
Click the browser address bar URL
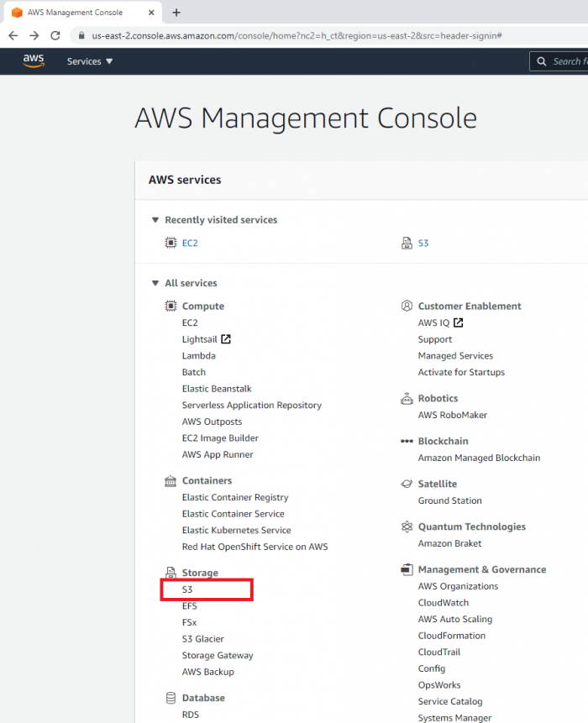[x=297, y=35]
